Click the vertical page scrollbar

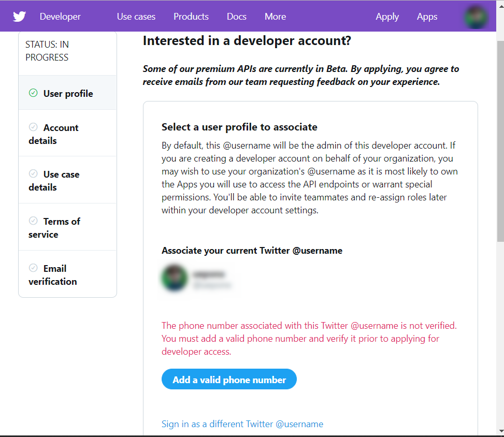[x=500, y=140]
